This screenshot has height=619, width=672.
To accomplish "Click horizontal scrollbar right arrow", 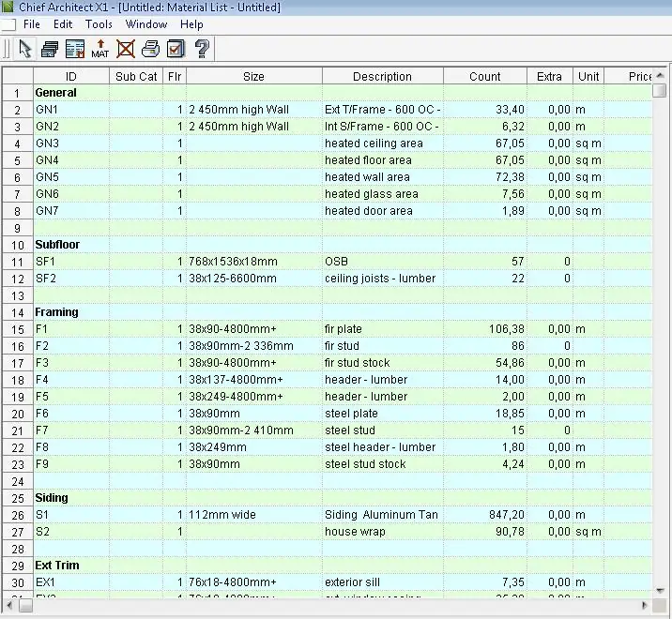I will (645, 605).
